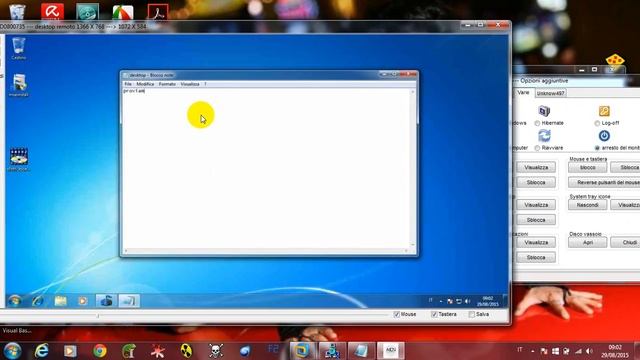Toggle the Mouse checkbox
The width and height of the screenshot is (640, 360).
point(396,314)
